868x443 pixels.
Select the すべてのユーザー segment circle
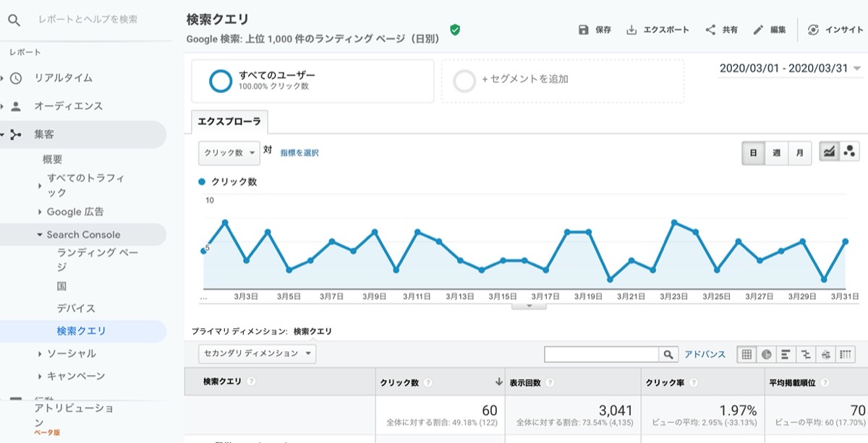pyautogui.click(x=221, y=80)
